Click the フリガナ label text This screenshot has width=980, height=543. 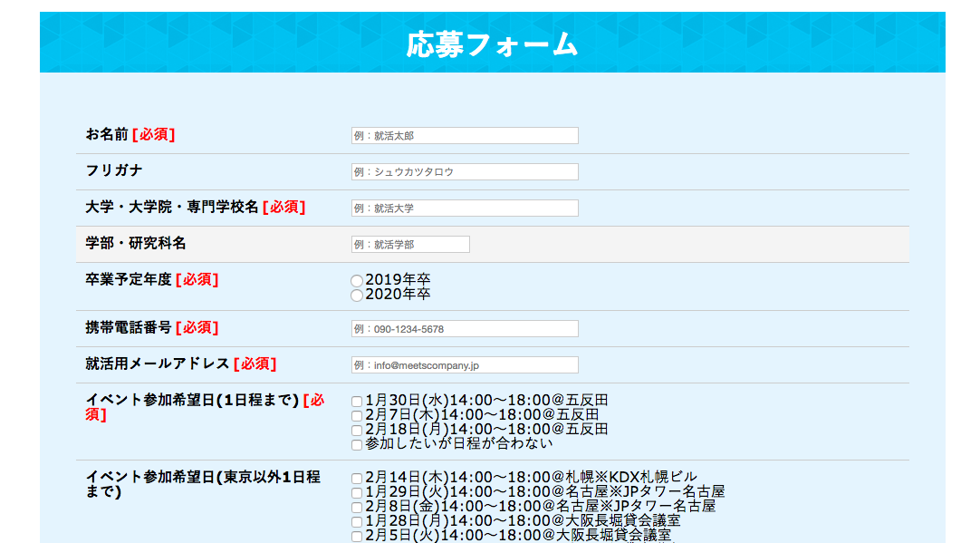click(114, 170)
